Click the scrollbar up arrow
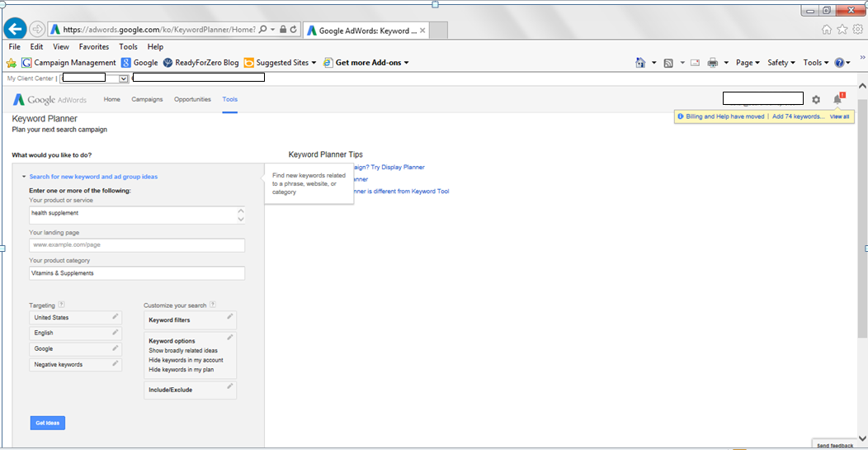This screenshot has width=868, height=450. (862, 87)
